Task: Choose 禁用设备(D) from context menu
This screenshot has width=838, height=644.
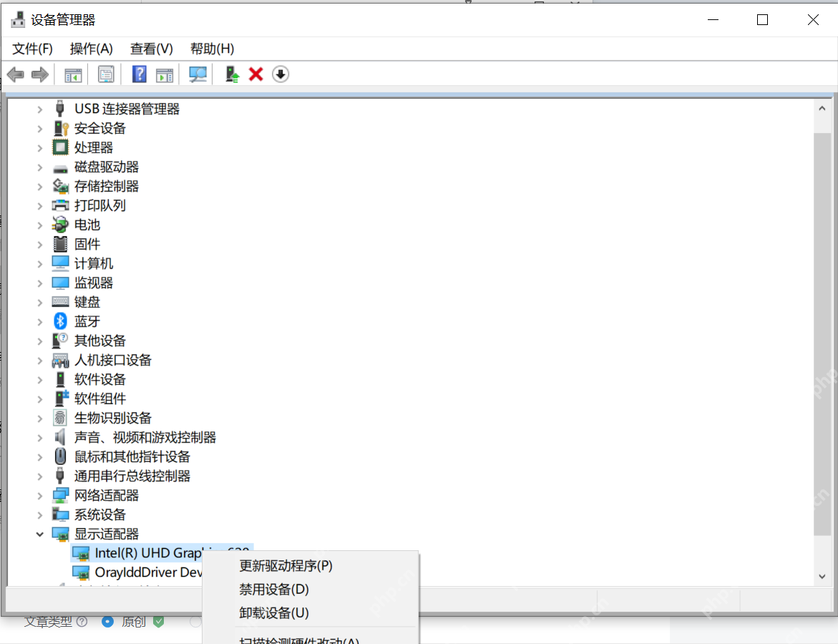Action: pos(311,589)
